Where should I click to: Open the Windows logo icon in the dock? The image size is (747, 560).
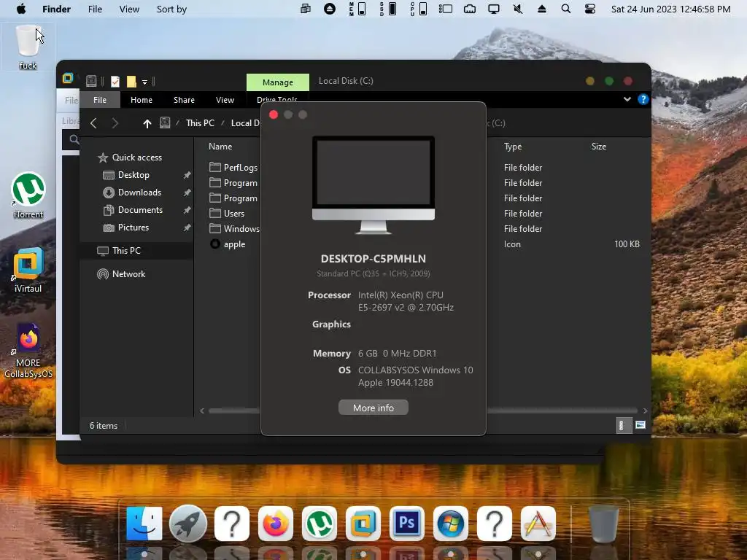pos(451,524)
